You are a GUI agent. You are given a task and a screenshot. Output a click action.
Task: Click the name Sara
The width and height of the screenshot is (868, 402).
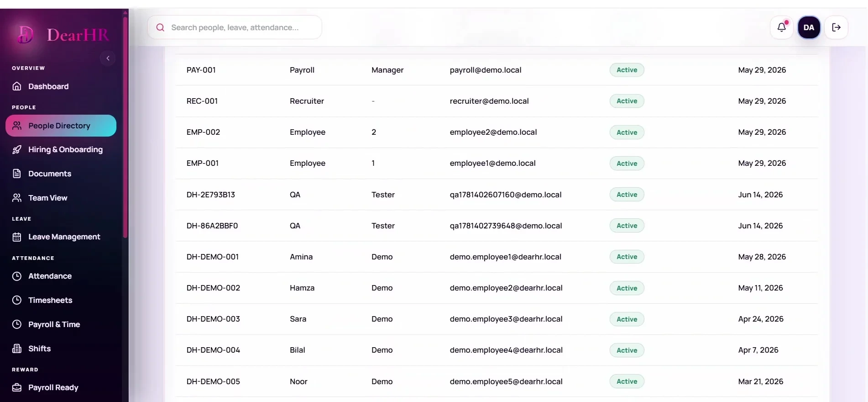tap(298, 319)
